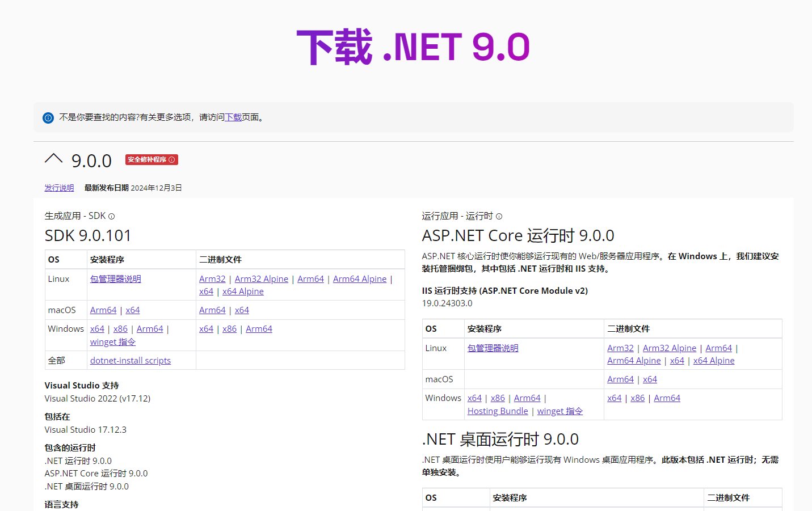Open SDK Windows winget 指令 link
The image size is (812, 511).
(113, 342)
